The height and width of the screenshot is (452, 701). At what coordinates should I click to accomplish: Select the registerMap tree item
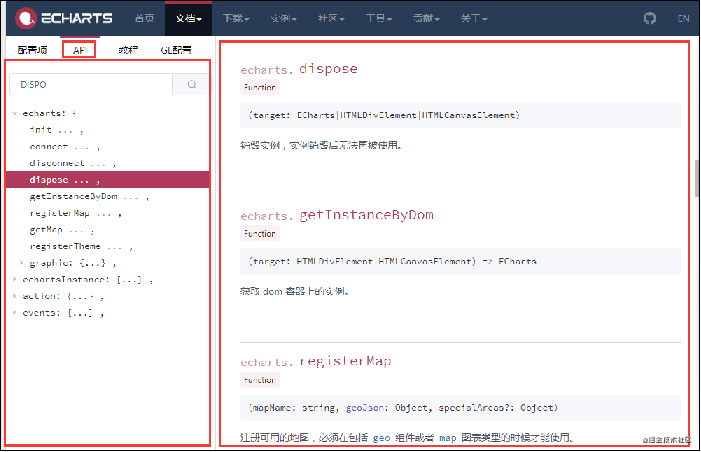point(75,213)
